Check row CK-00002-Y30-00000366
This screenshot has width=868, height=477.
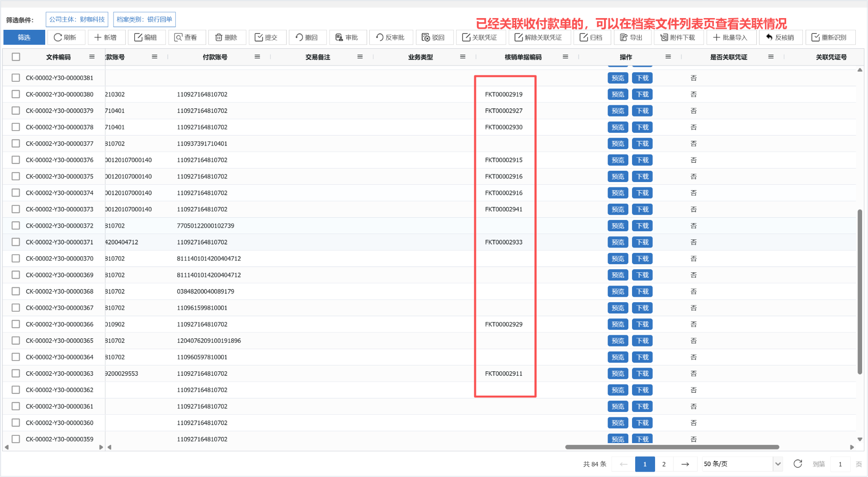16,324
